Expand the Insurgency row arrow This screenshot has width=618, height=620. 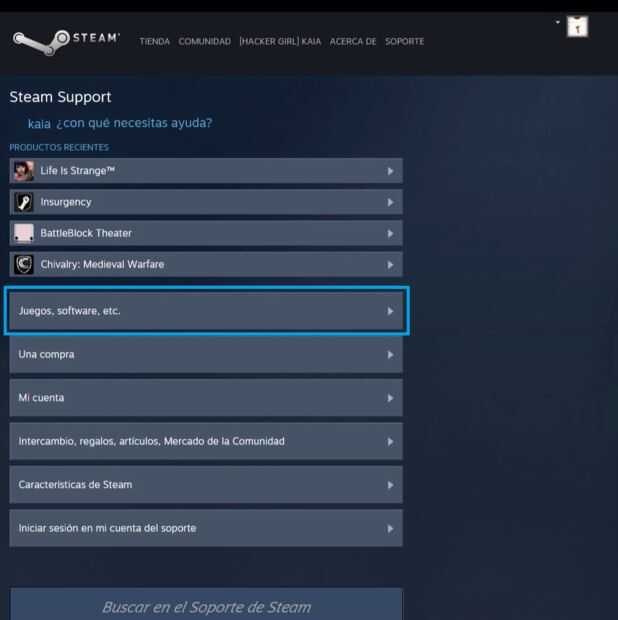coord(390,202)
